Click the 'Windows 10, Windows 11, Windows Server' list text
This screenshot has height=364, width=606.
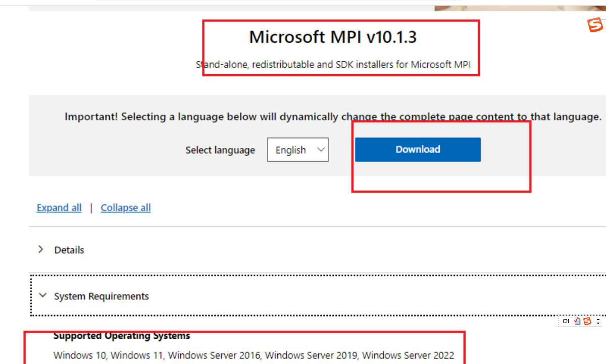click(x=254, y=355)
